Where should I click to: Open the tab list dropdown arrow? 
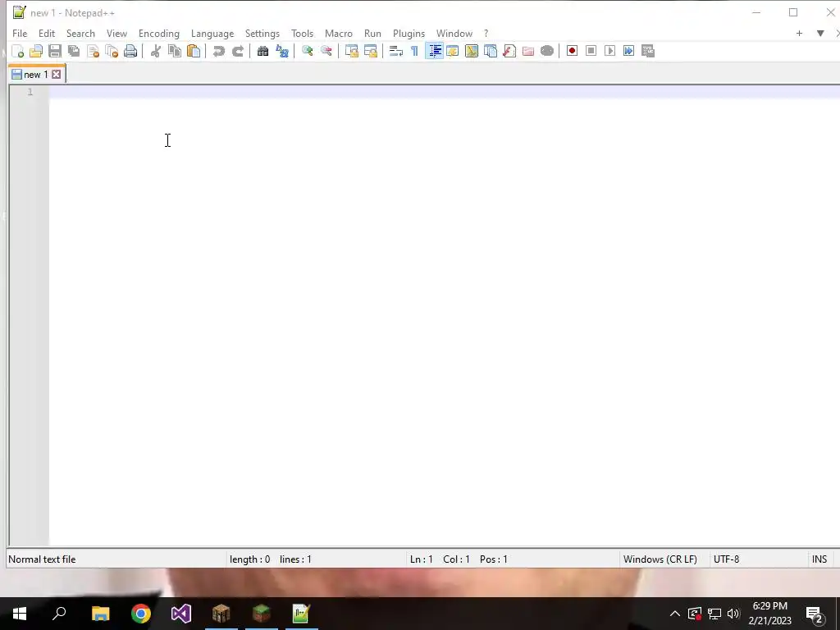coord(820,33)
